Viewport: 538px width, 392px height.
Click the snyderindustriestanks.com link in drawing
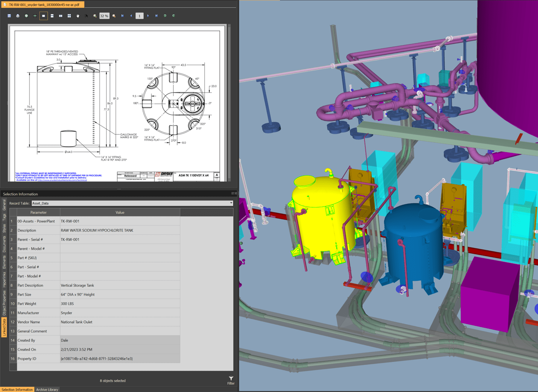62,180
